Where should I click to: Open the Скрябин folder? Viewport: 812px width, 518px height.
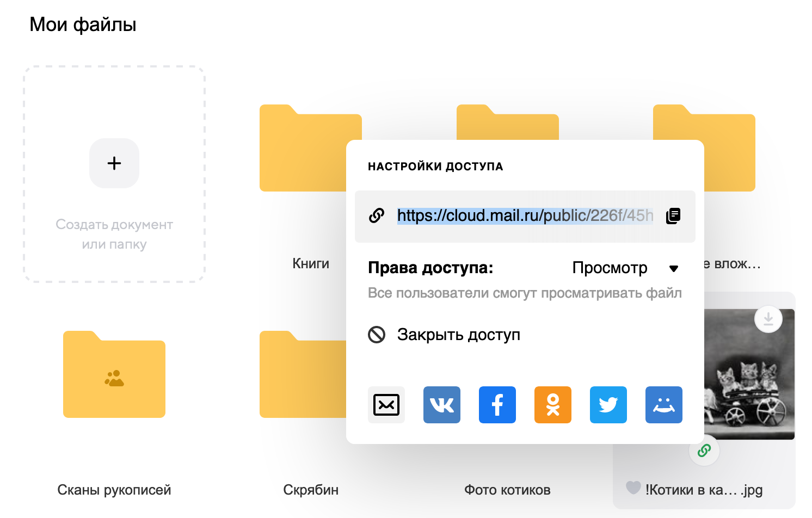coord(303,374)
